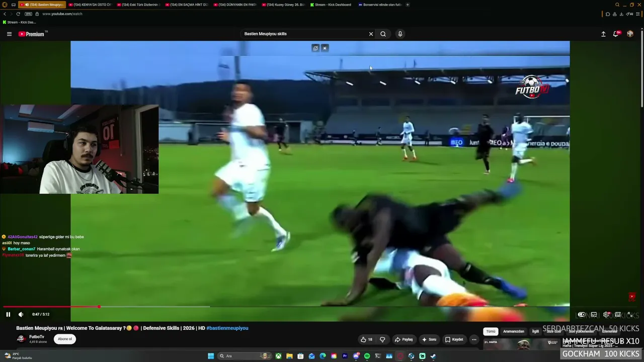Pause the video playback
The image size is (644, 362).
[x=8, y=315]
